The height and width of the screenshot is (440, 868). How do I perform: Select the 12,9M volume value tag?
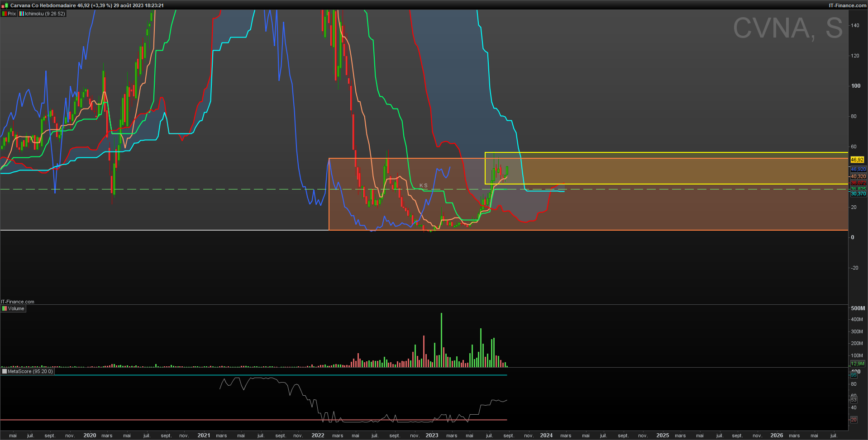pos(858,364)
